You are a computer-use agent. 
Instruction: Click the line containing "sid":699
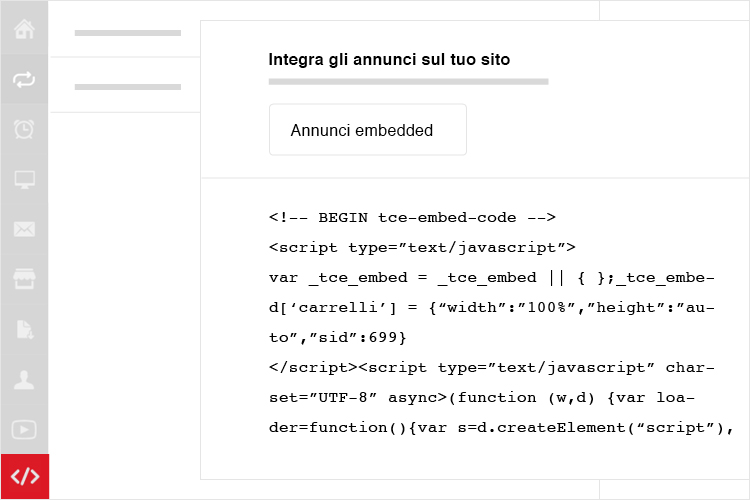pyautogui.click(x=338, y=338)
